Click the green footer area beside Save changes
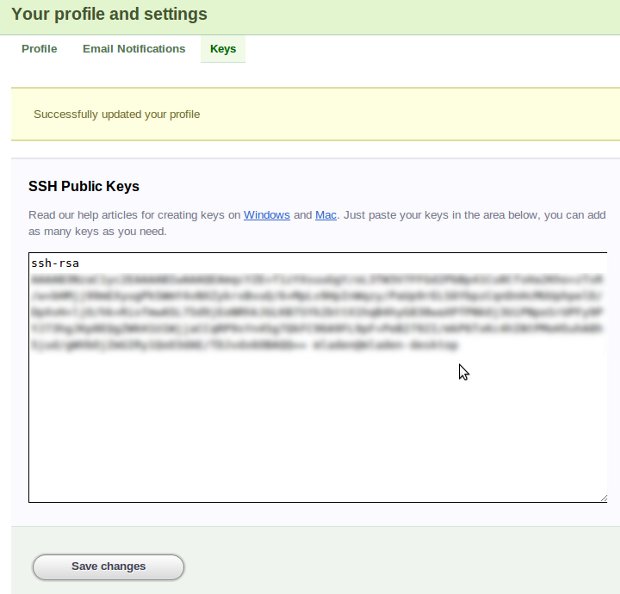This screenshot has width=620, height=594. 400,566
